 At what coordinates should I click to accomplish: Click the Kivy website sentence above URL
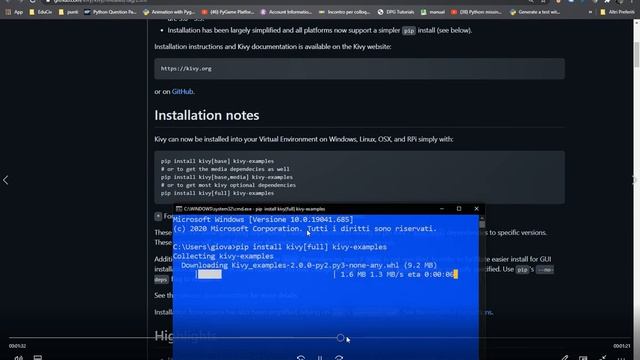273,47
